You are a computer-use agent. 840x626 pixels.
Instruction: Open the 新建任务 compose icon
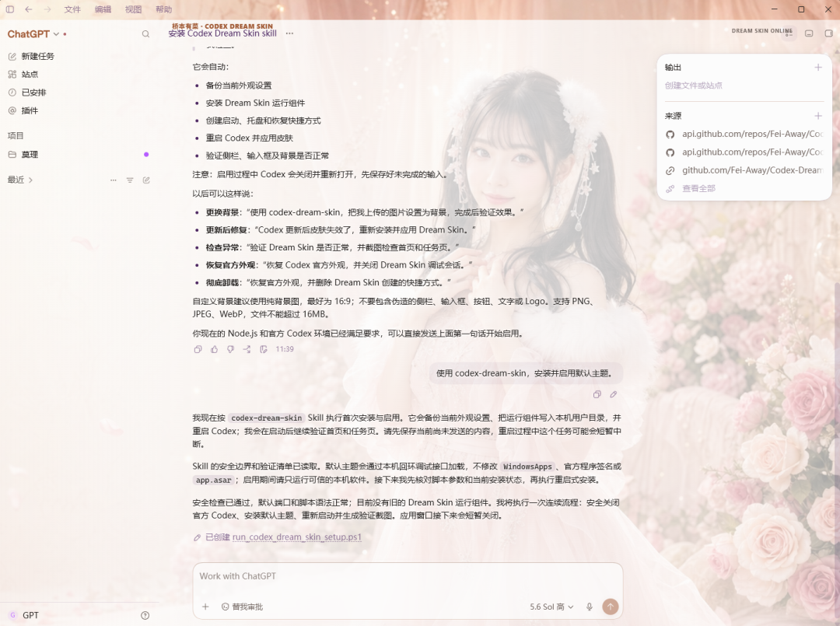(x=12, y=56)
